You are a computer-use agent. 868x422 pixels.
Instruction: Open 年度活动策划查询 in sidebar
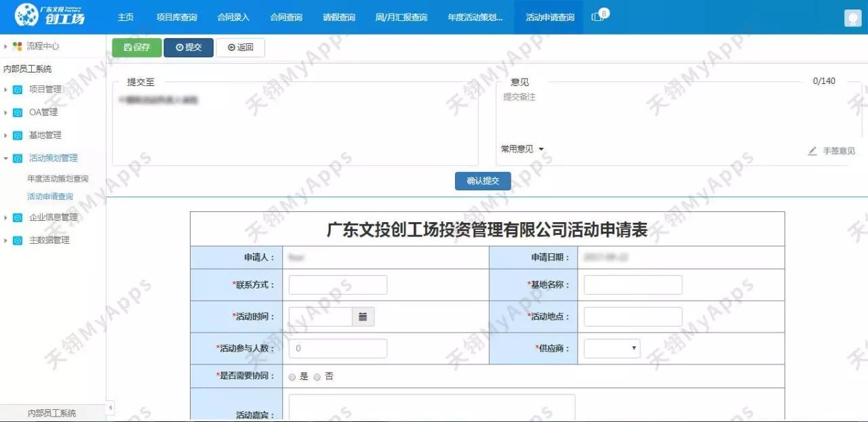58,179
